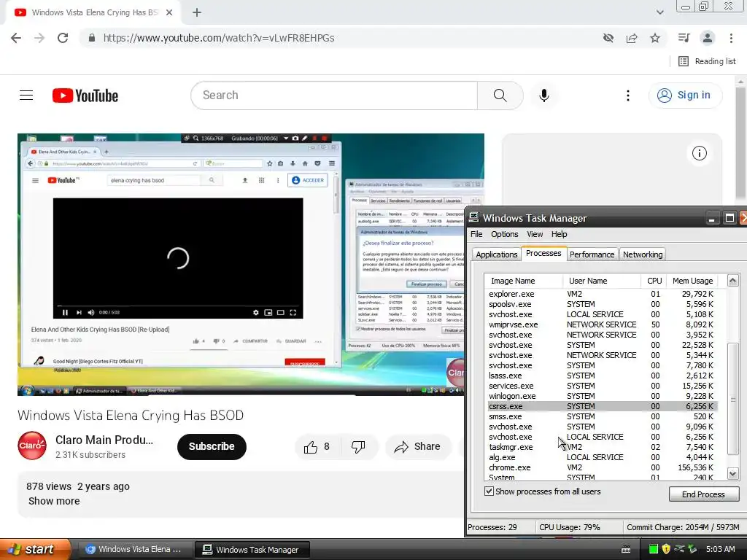This screenshot has width=747, height=560.
Task: Go back to the previous page
Action: click(x=16, y=38)
